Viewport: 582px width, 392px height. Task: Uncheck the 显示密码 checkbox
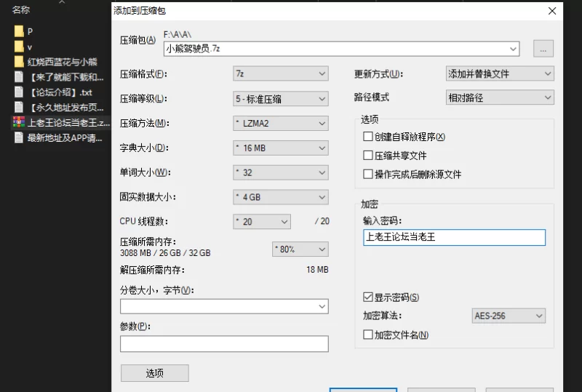pyautogui.click(x=368, y=297)
